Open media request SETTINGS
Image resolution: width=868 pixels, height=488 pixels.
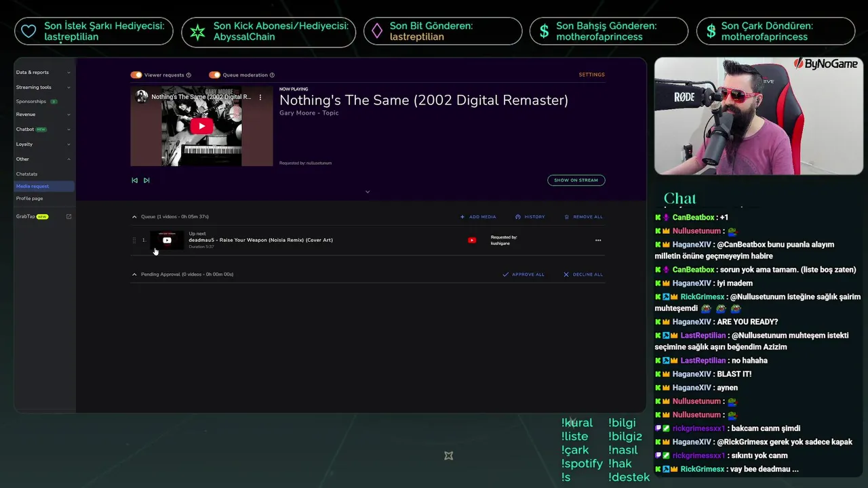(591, 75)
